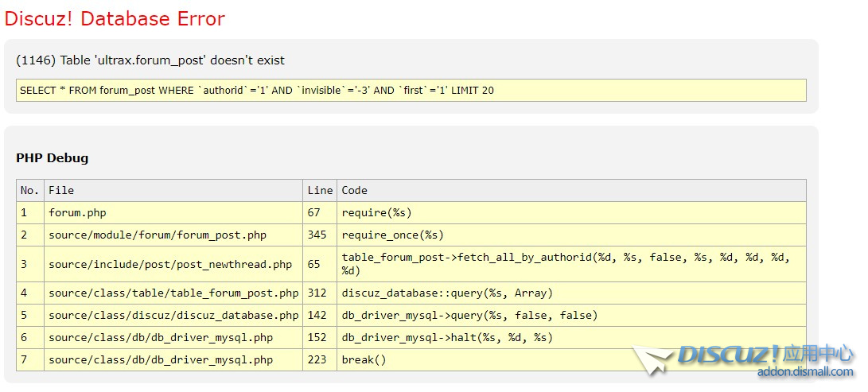Click the table_forum_post.php file path

pos(173,293)
